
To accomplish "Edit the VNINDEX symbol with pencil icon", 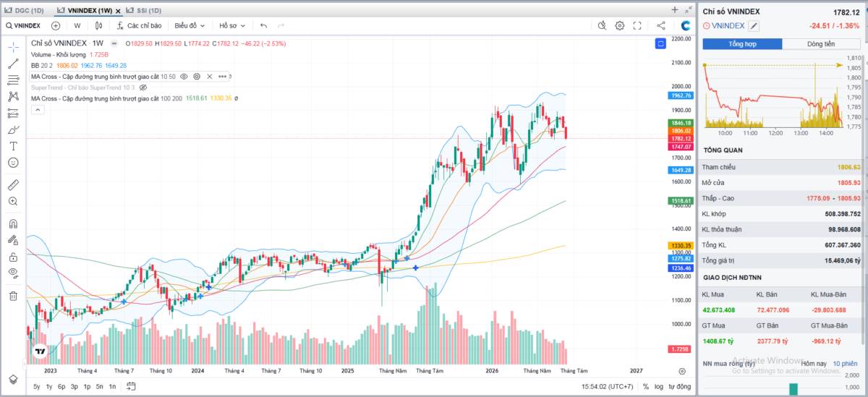I will [x=753, y=26].
